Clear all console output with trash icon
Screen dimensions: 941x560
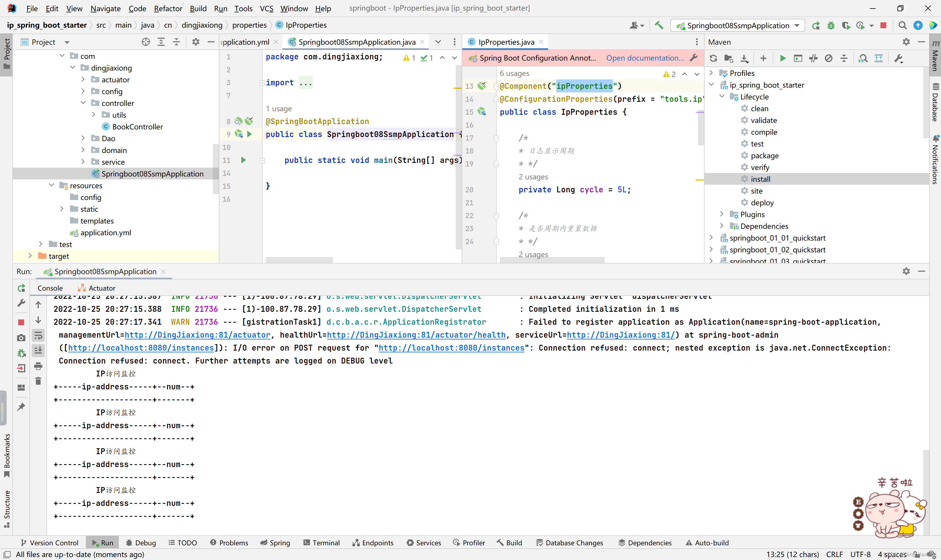pyautogui.click(x=38, y=381)
